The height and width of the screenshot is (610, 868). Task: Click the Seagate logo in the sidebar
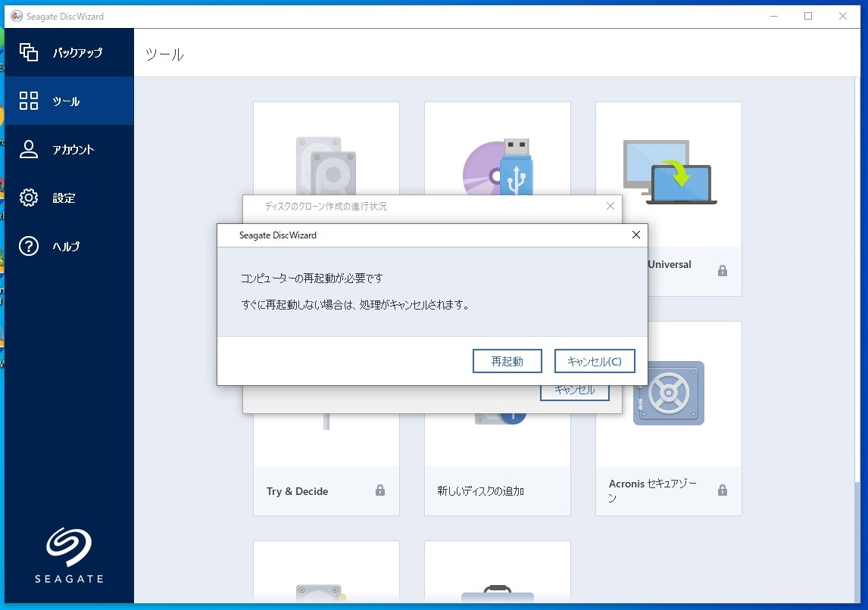pyautogui.click(x=69, y=556)
